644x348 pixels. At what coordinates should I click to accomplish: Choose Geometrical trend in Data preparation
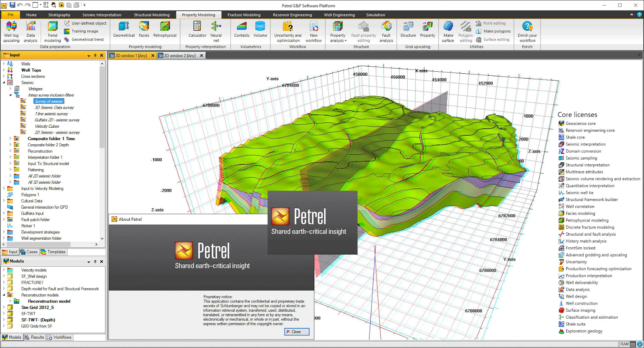click(84, 39)
